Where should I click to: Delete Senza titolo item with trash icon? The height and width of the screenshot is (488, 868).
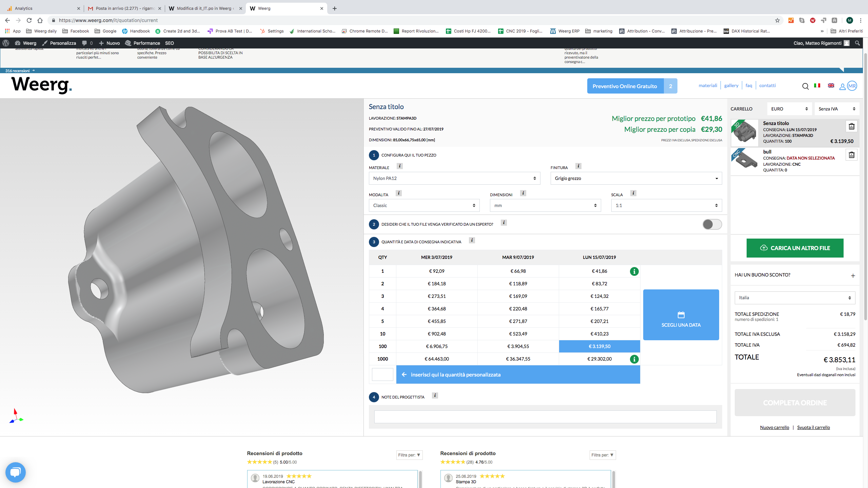tap(851, 127)
